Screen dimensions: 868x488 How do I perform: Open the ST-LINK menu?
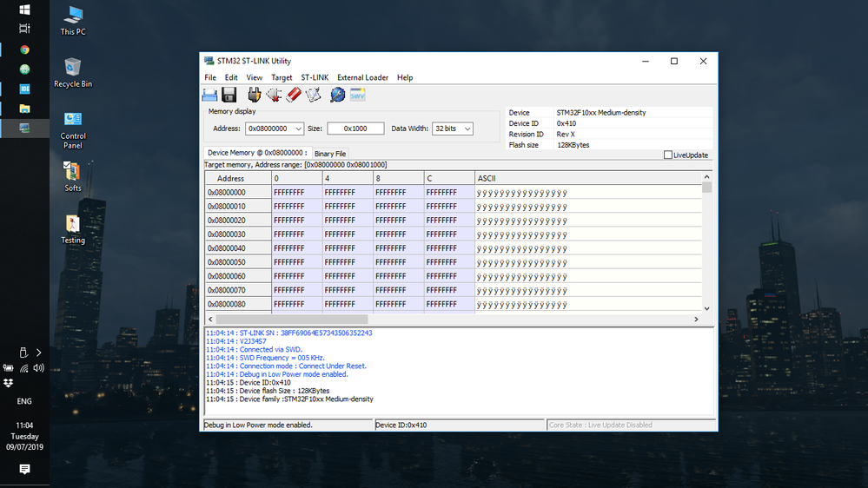pos(315,77)
